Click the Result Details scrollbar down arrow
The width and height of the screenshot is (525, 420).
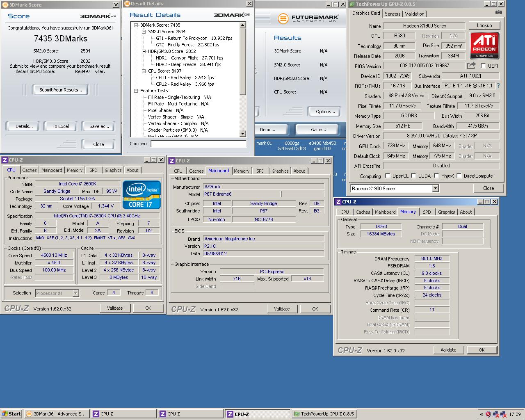(x=242, y=134)
